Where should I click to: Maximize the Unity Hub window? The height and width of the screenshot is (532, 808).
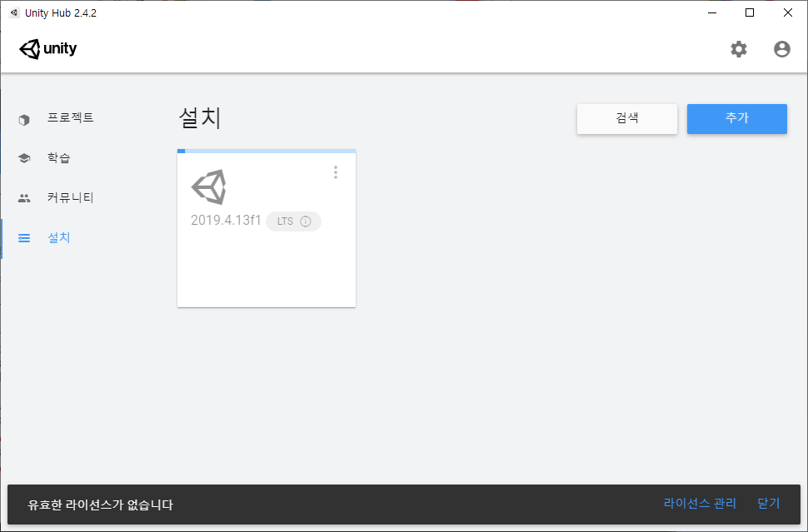point(750,12)
